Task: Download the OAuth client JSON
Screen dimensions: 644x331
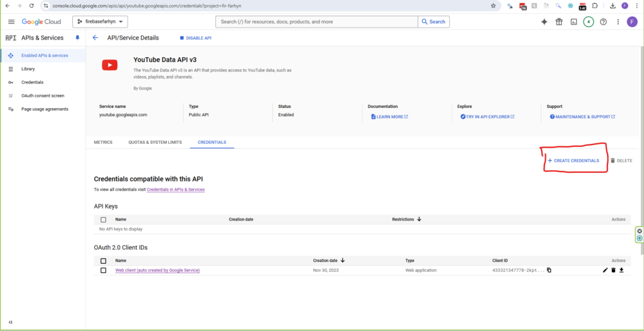Action: 621,270
